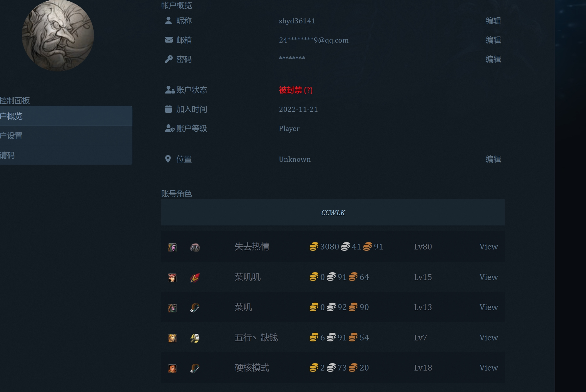Click the envelope icon beside 邮箱

tap(168, 40)
